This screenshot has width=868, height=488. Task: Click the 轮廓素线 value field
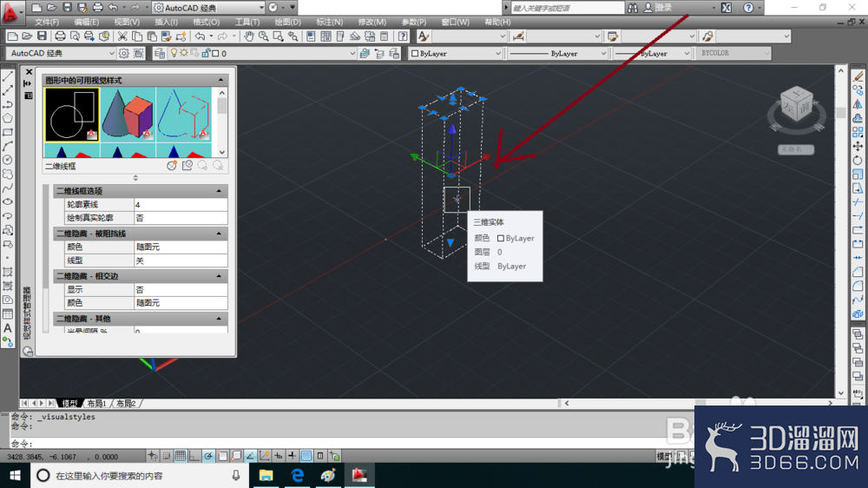181,204
